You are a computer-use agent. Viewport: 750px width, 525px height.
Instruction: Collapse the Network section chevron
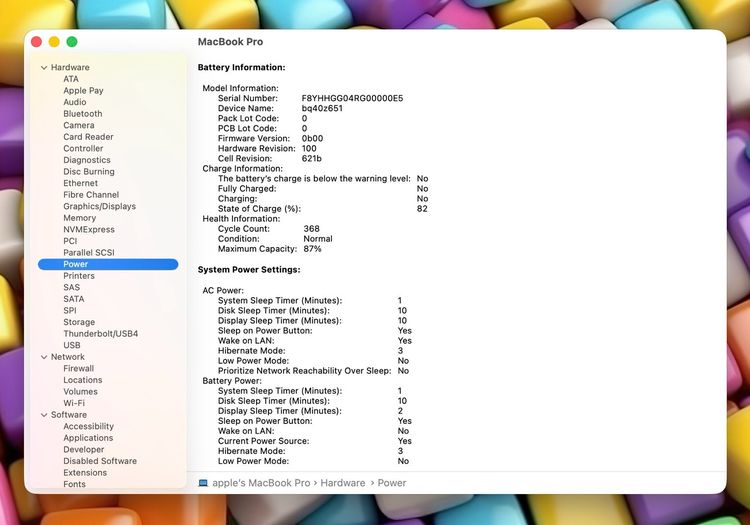click(x=44, y=357)
